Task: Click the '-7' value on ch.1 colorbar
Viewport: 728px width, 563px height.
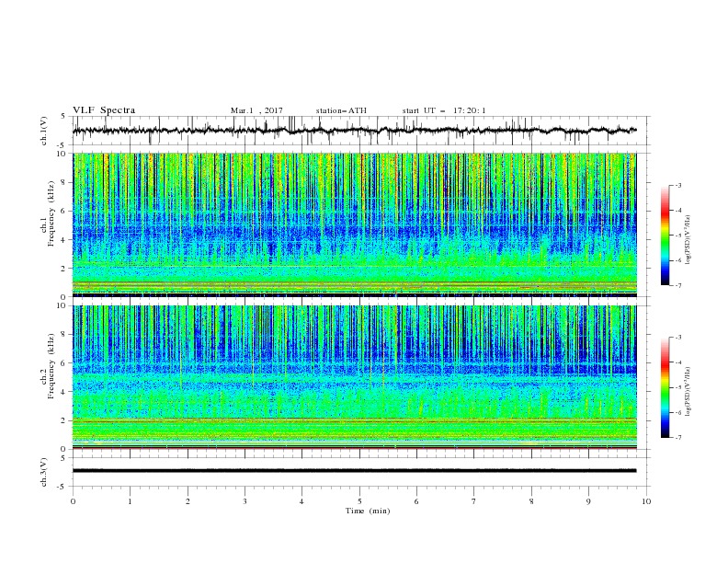Action: point(677,285)
